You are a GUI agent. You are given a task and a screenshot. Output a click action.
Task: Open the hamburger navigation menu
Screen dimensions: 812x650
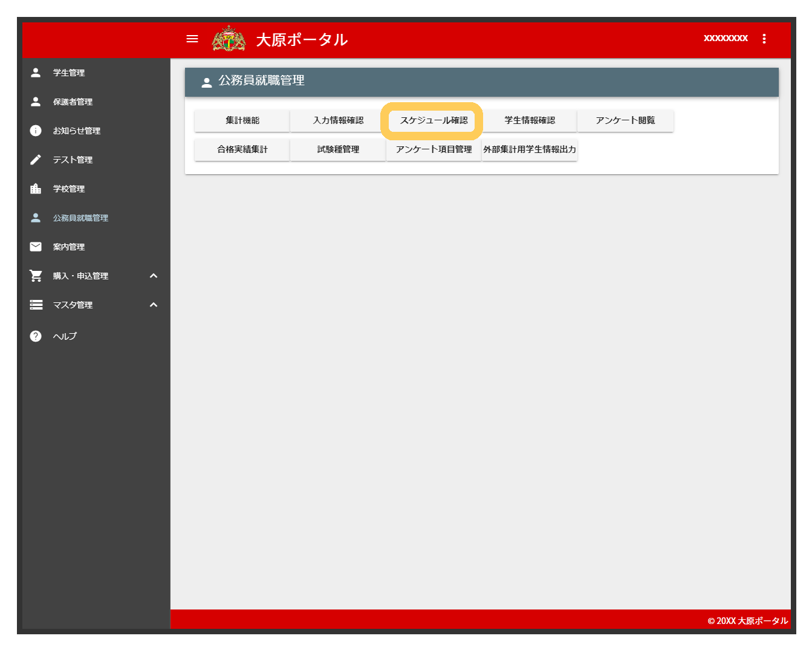(x=192, y=39)
